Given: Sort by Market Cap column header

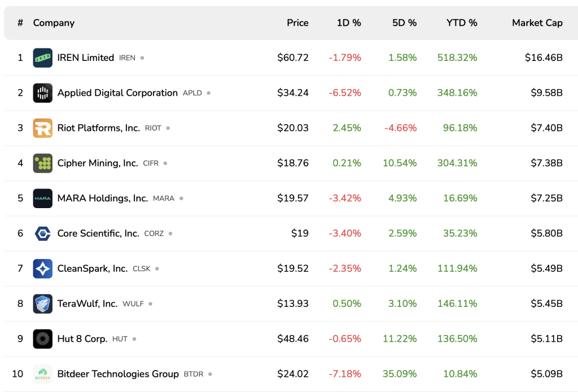Looking at the screenshot, I should (537, 23).
